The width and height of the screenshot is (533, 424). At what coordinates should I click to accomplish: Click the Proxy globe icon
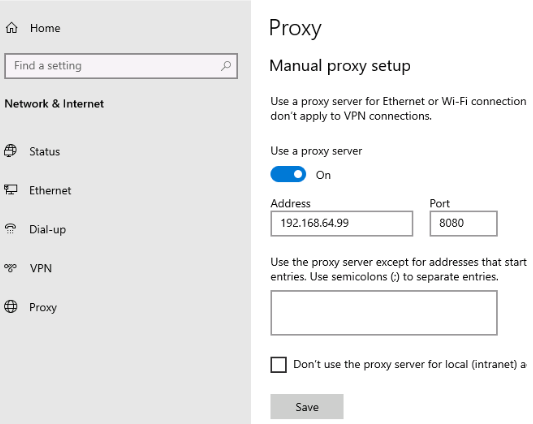point(11,307)
